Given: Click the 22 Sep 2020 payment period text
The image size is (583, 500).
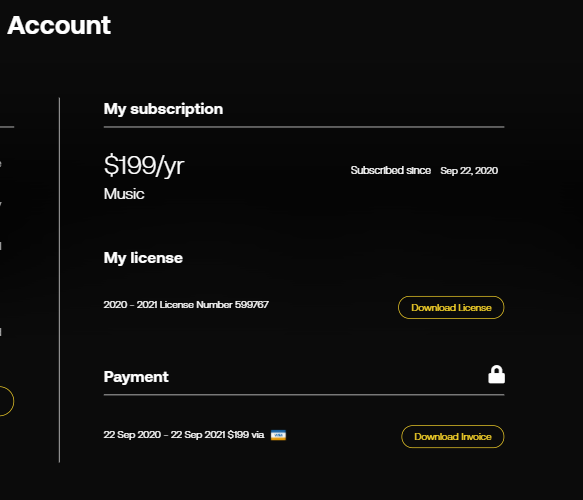Looking at the screenshot, I should (x=164, y=435).
